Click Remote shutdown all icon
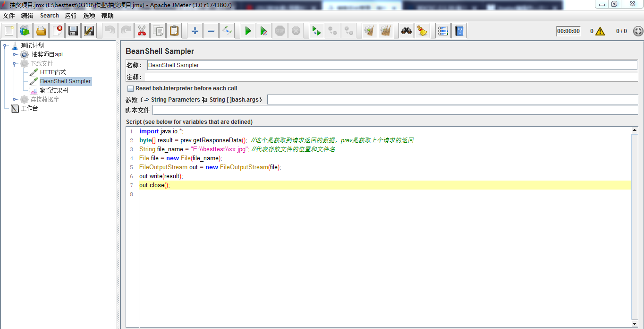This screenshot has height=329, width=644. coord(349,31)
